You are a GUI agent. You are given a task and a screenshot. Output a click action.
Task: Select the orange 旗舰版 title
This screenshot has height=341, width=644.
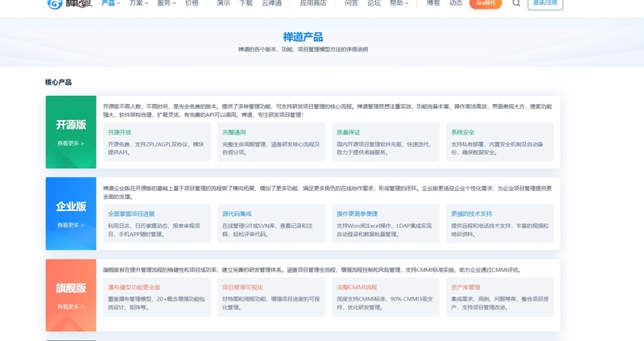(x=71, y=288)
